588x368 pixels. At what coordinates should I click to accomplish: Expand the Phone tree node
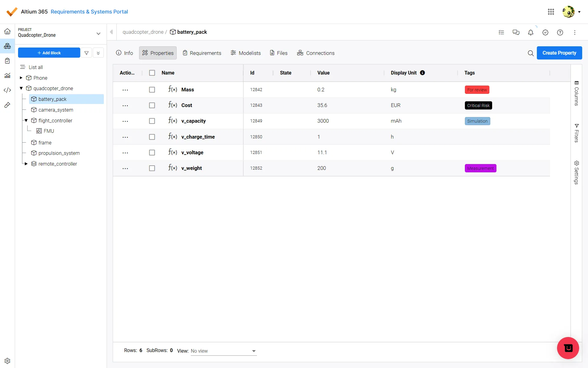coord(21,78)
